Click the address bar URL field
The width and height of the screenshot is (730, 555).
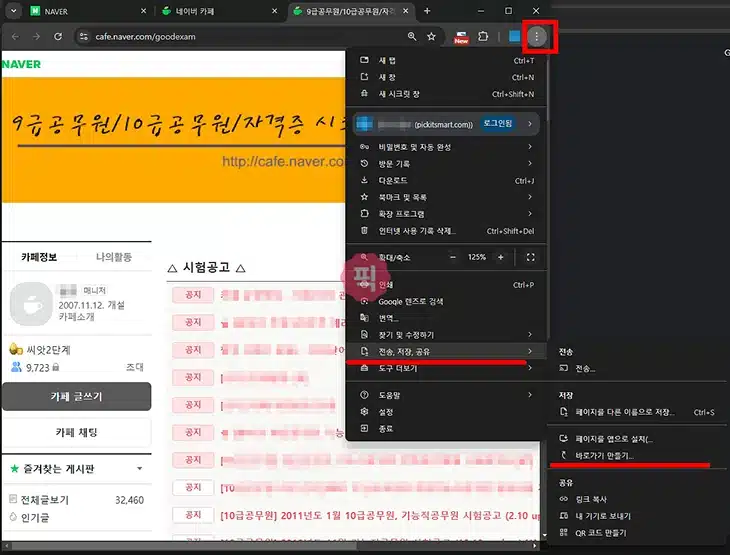[x=240, y=37]
